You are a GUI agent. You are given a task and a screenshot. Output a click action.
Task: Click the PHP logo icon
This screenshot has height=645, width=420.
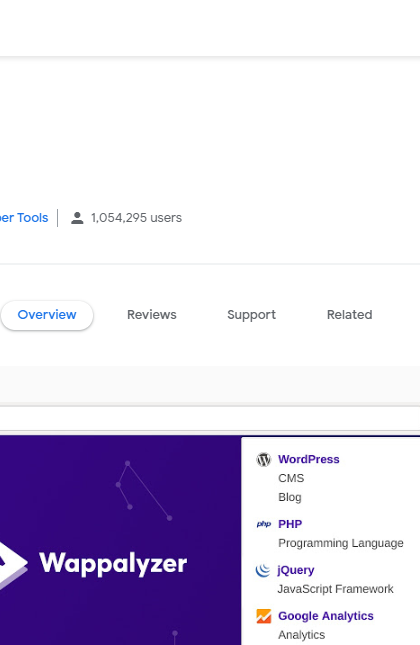[x=264, y=524]
